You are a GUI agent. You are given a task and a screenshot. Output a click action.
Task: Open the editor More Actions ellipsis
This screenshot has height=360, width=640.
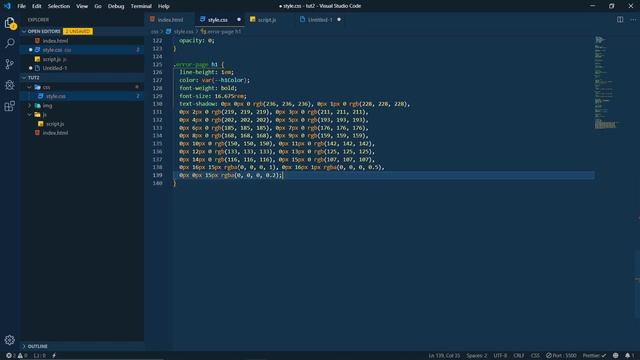coord(633,20)
